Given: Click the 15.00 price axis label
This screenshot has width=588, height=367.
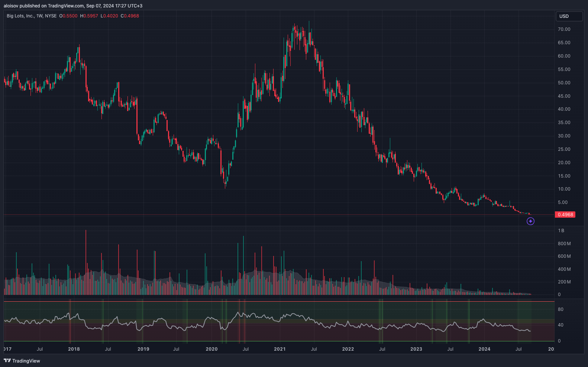Looking at the screenshot, I should pos(564,176).
